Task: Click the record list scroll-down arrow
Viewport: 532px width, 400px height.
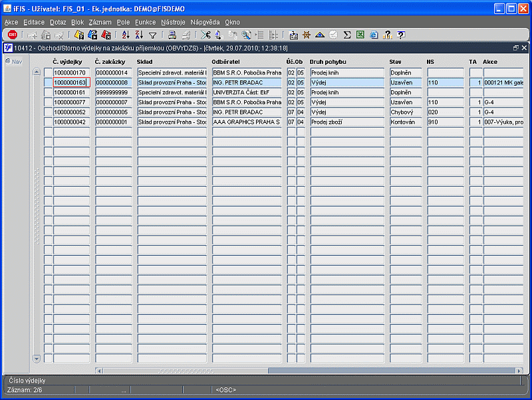Action: 37,358
